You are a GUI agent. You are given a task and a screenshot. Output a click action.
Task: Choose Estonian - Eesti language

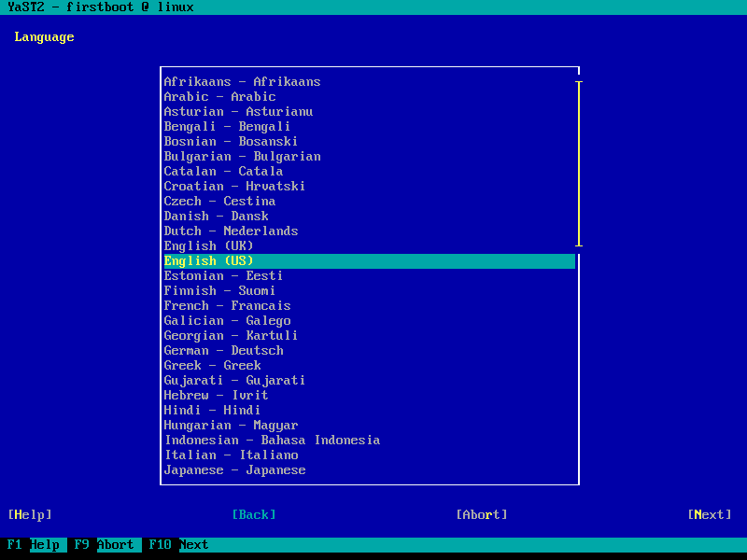(x=223, y=275)
